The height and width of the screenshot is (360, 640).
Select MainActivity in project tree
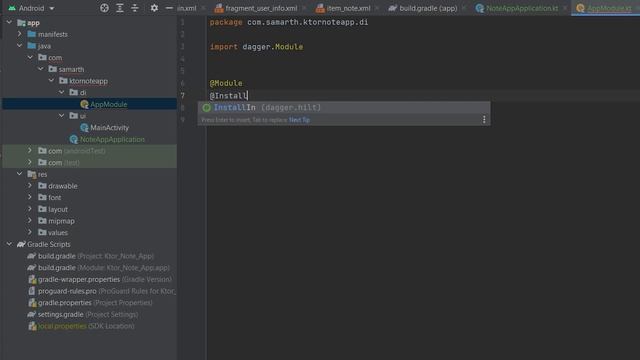(109, 128)
